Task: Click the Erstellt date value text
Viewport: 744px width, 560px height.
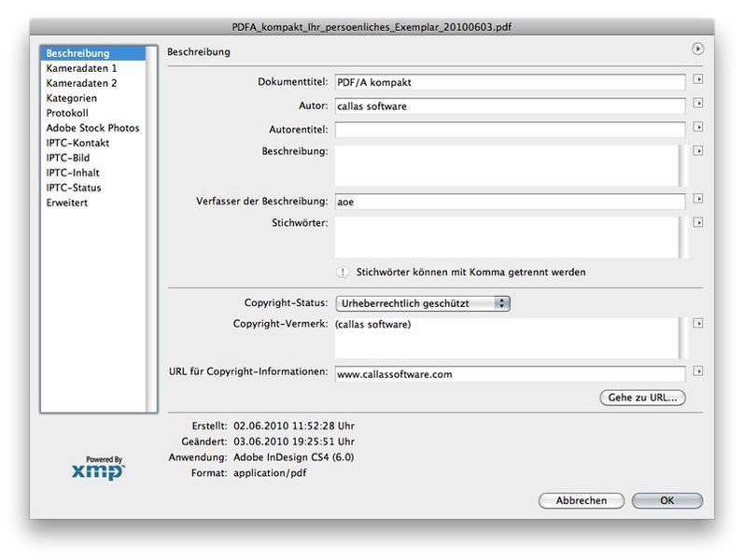Action: (x=294, y=426)
